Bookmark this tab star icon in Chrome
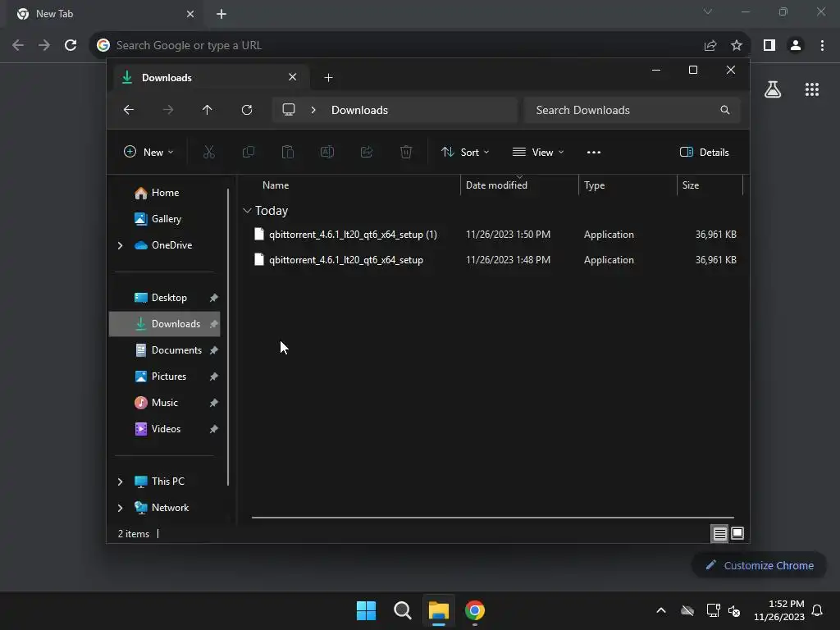The width and height of the screenshot is (840, 630). [x=737, y=46]
